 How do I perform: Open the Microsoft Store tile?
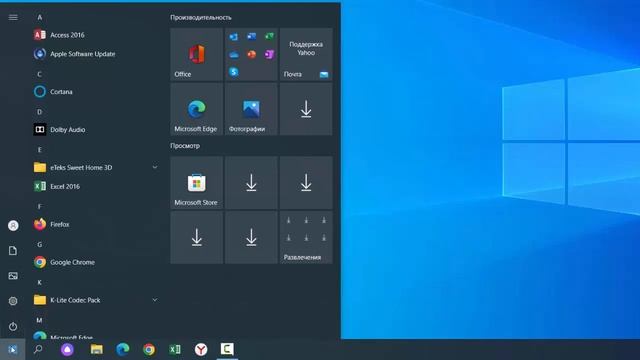coord(197,183)
